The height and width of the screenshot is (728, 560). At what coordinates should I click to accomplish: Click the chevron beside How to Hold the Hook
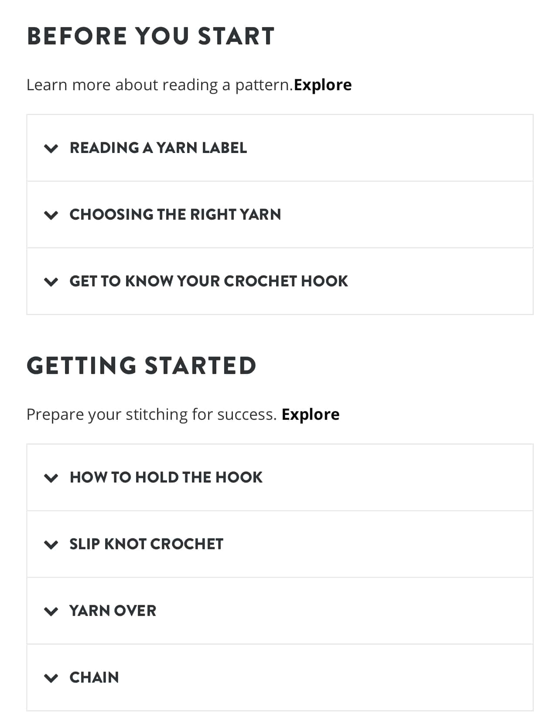[51, 478]
